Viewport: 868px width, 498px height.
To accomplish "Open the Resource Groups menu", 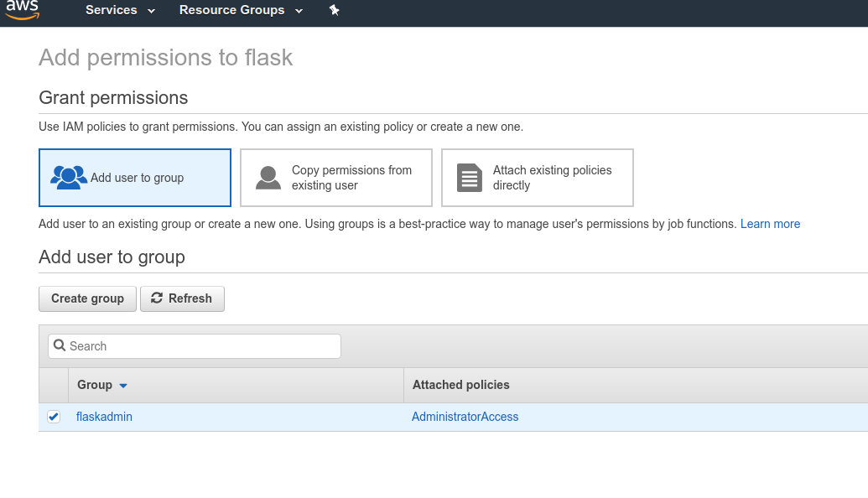I will click(x=231, y=10).
